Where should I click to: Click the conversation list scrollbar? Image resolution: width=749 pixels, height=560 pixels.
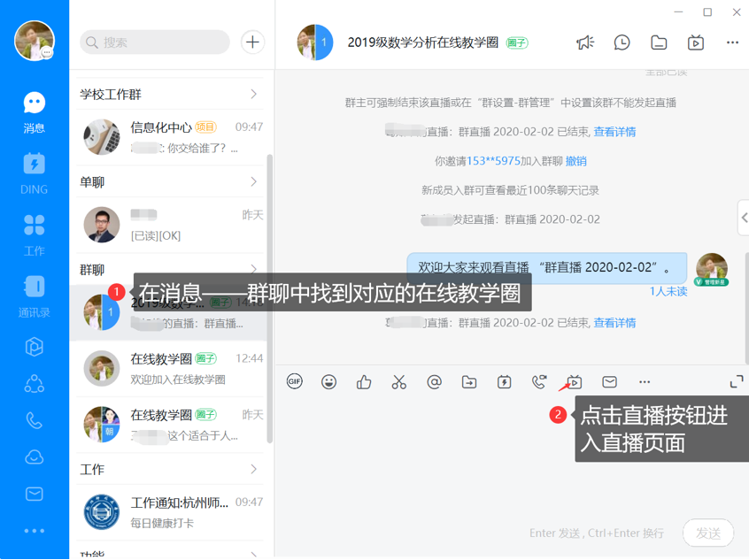point(269,298)
